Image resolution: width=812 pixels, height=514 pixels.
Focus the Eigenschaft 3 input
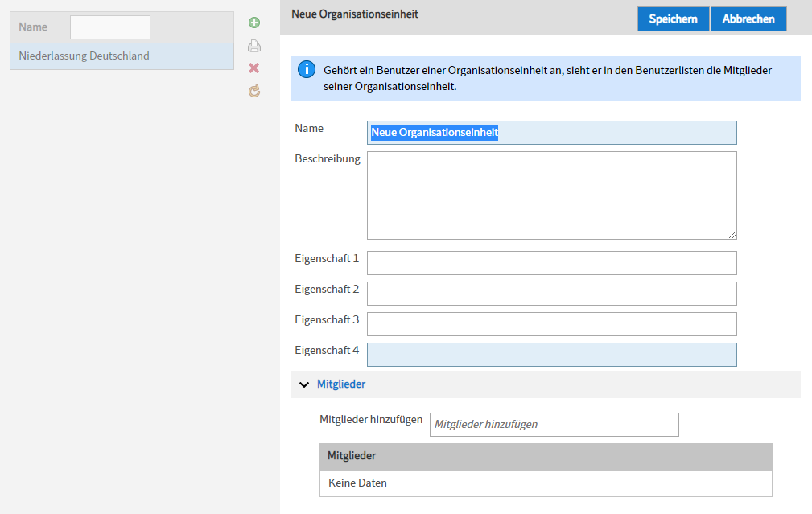[551, 324]
